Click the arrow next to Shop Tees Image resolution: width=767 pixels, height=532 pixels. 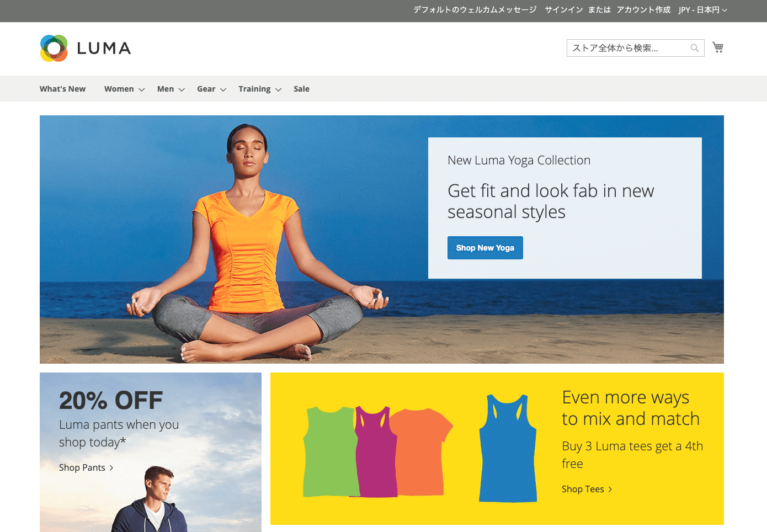610,490
